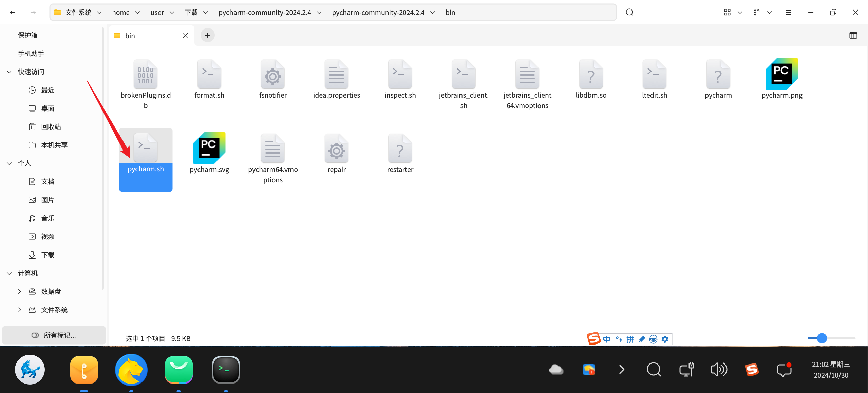Expand the 数据盘 tree node
This screenshot has width=868, height=393.
(19, 292)
